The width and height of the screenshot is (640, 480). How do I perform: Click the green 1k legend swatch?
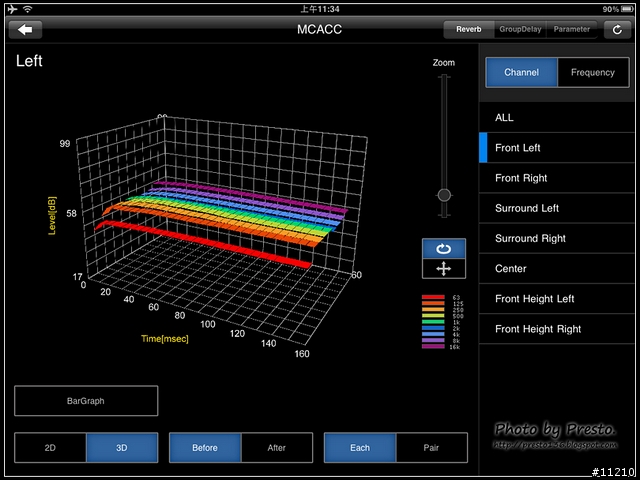[433, 322]
